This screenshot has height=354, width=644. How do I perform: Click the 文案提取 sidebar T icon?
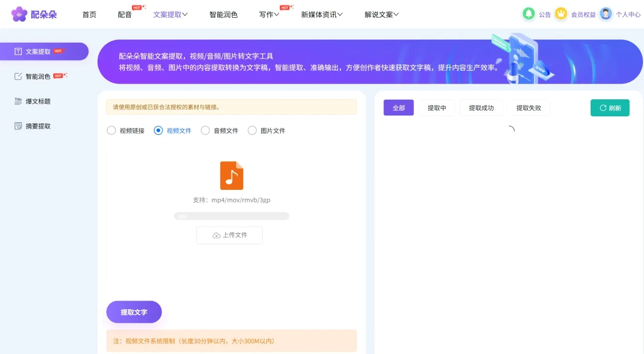click(x=18, y=51)
